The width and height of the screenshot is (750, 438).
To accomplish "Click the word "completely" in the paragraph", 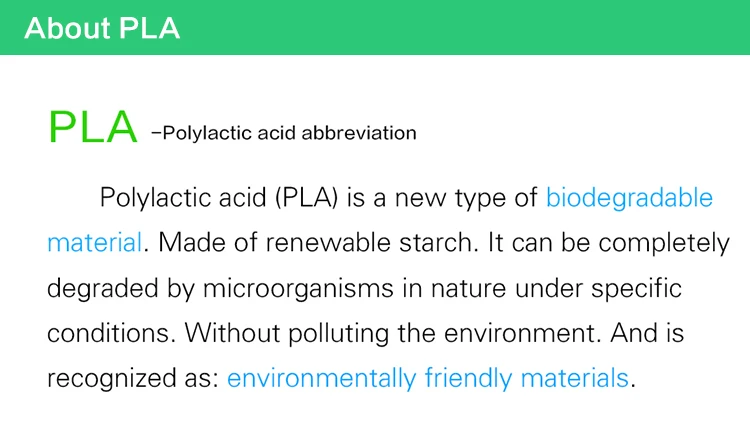I will coord(664,243).
